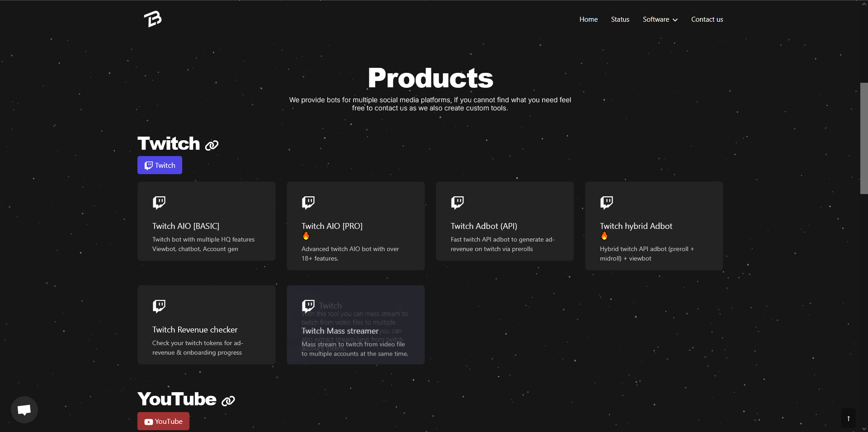The width and height of the screenshot is (868, 432).
Task: Click the Twitch glyph on Twitch Revenue checker card
Action: point(159,306)
